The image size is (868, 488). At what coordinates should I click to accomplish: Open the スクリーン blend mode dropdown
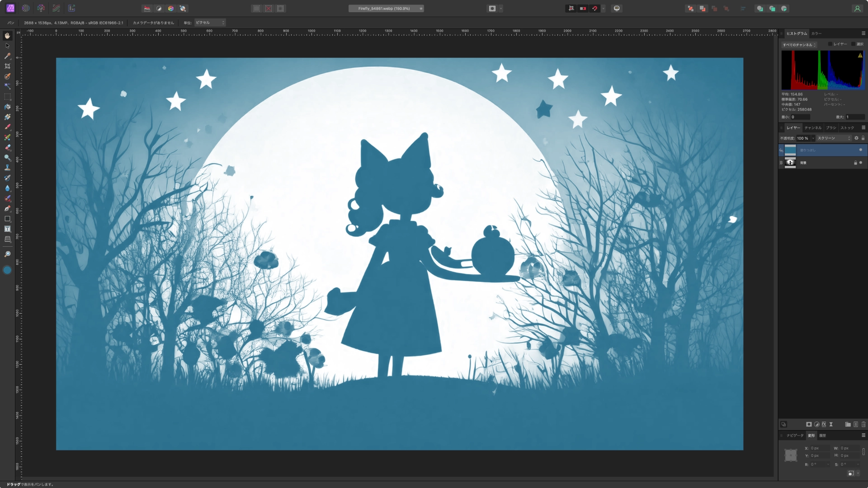click(833, 138)
